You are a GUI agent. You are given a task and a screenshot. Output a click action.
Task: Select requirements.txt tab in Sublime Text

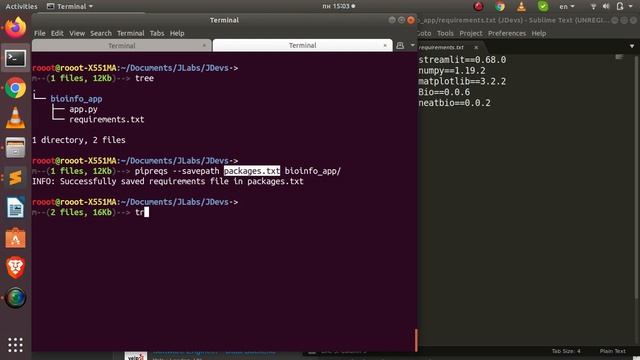(x=441, y=47)
